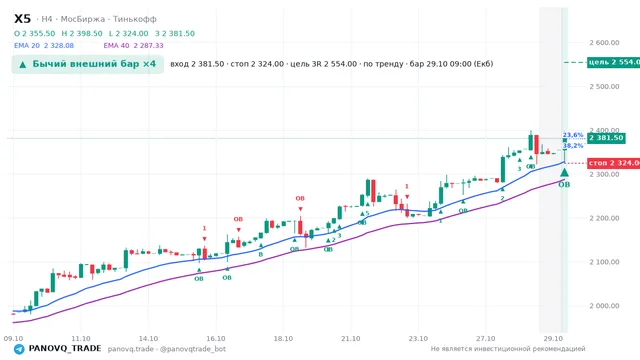Click the red OB marker near 18.10
This screenshot has width=640, height=360.
(300, 198)
